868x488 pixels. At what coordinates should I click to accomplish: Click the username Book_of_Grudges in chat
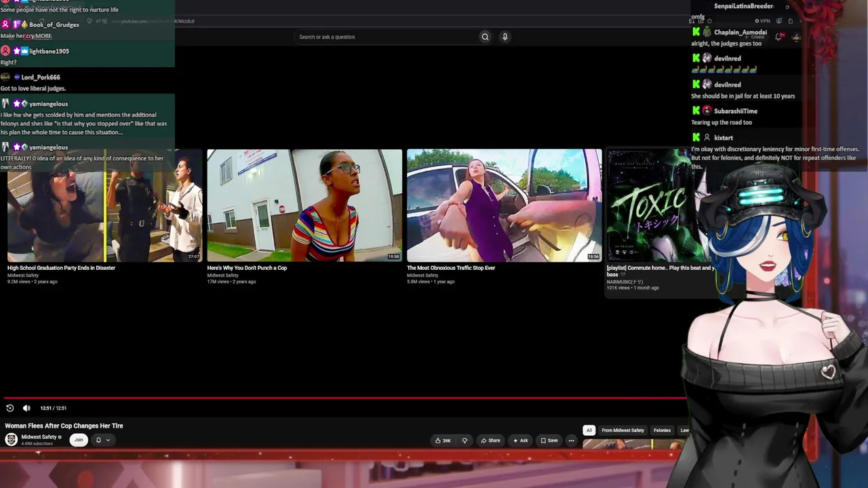coord(54,25)
